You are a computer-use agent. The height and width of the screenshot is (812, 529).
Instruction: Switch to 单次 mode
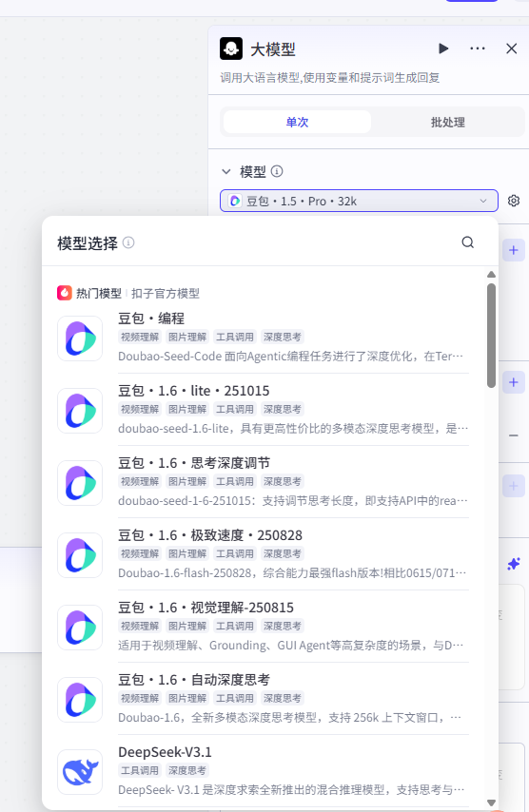click(297, 123)
